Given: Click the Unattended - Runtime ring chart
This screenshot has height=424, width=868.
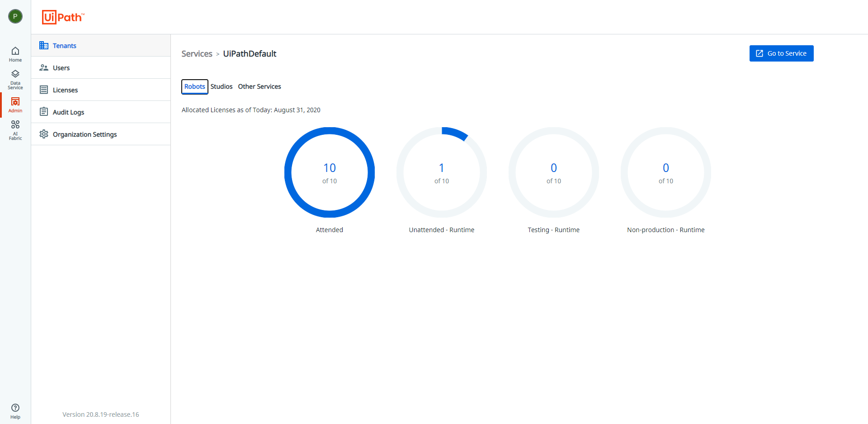Looking at the screenshot, I should (442, 172).
